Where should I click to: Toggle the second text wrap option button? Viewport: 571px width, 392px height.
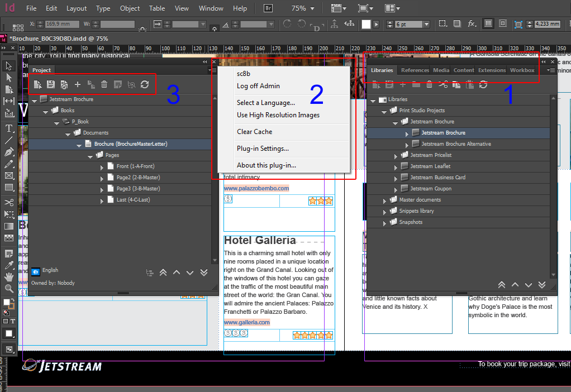(x=502, y=23)
